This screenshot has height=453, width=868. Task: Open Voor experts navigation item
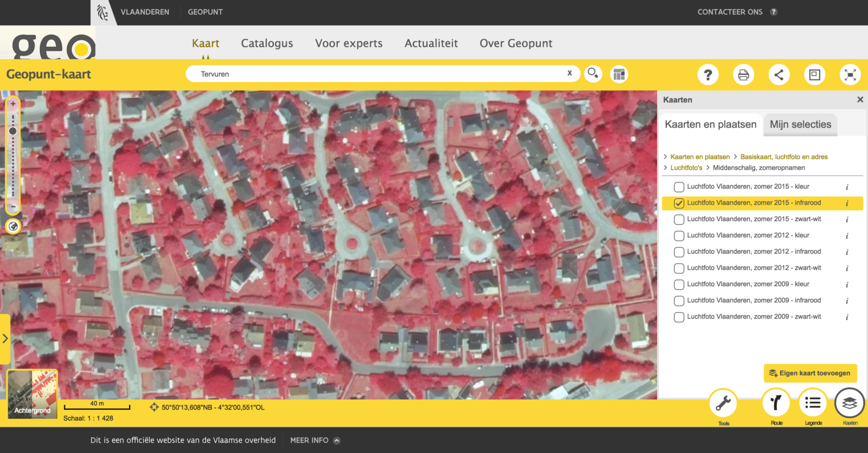[x=349, y=43]
